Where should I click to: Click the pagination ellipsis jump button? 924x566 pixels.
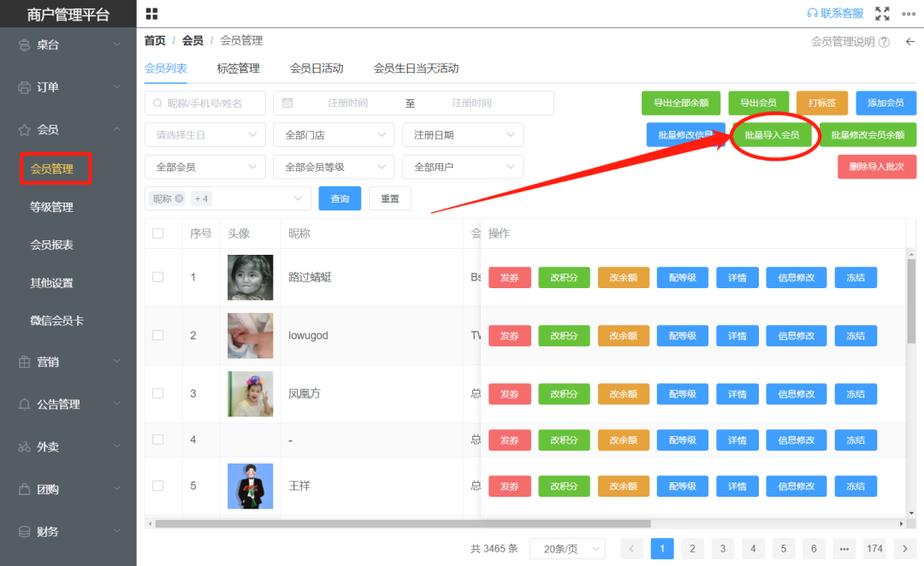pyautogui.click(x=844, y=548)
